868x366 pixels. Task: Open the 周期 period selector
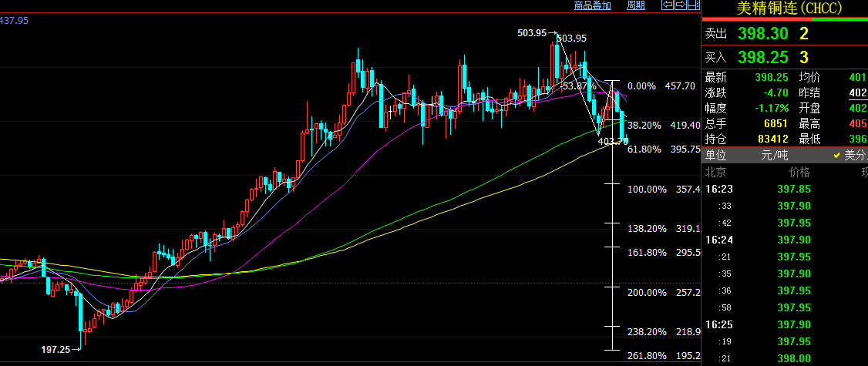pyautogui.click(x=635, y=5)
